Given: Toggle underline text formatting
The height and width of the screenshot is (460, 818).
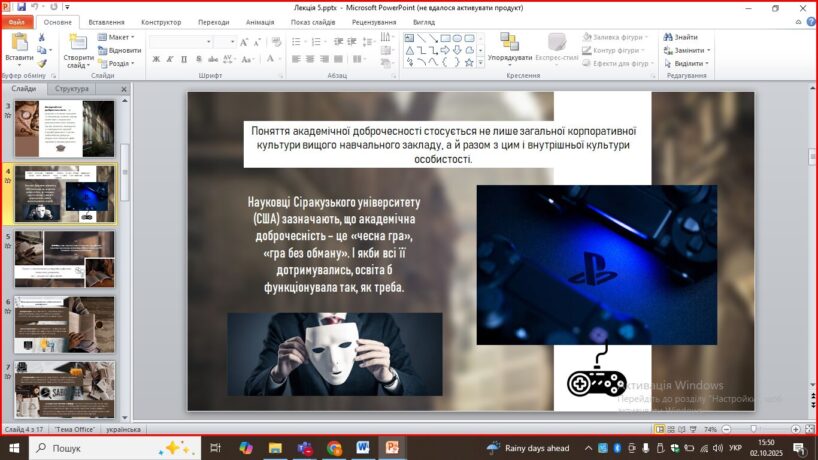Looking at the screenshot, I should tap(184, 59).
